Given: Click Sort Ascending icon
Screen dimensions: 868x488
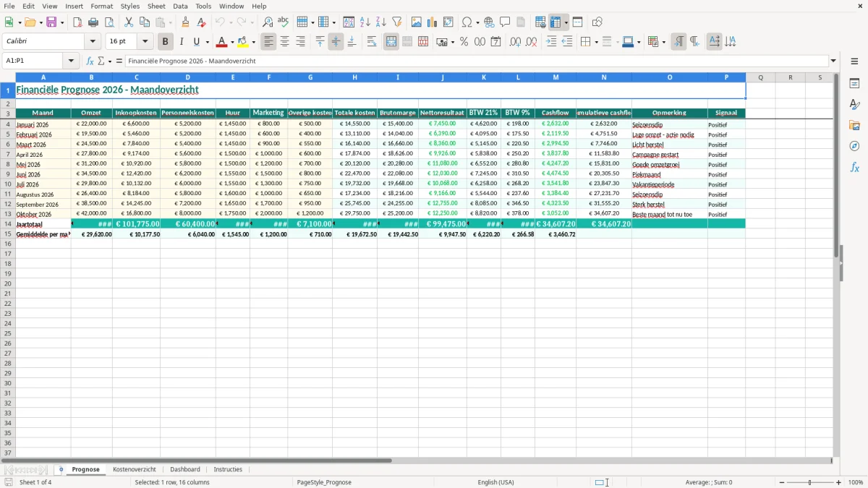Looking at the screenshot, I should point(365,22).
